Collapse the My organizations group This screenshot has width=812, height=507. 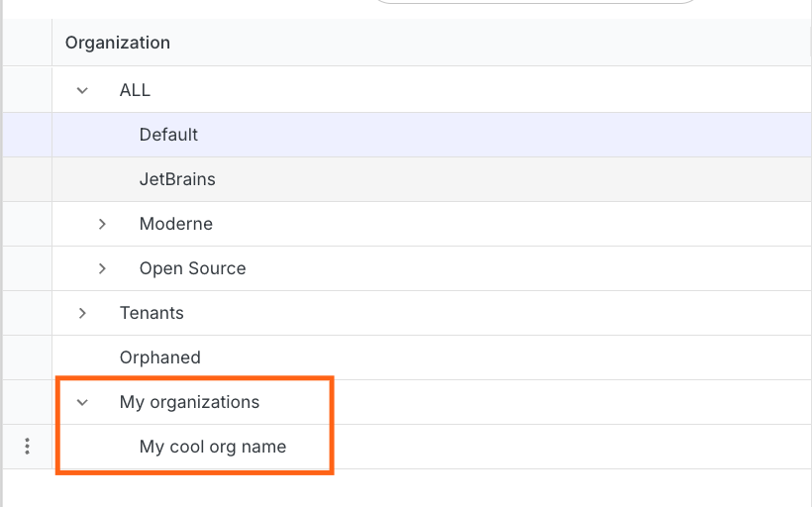coord(83,402)
